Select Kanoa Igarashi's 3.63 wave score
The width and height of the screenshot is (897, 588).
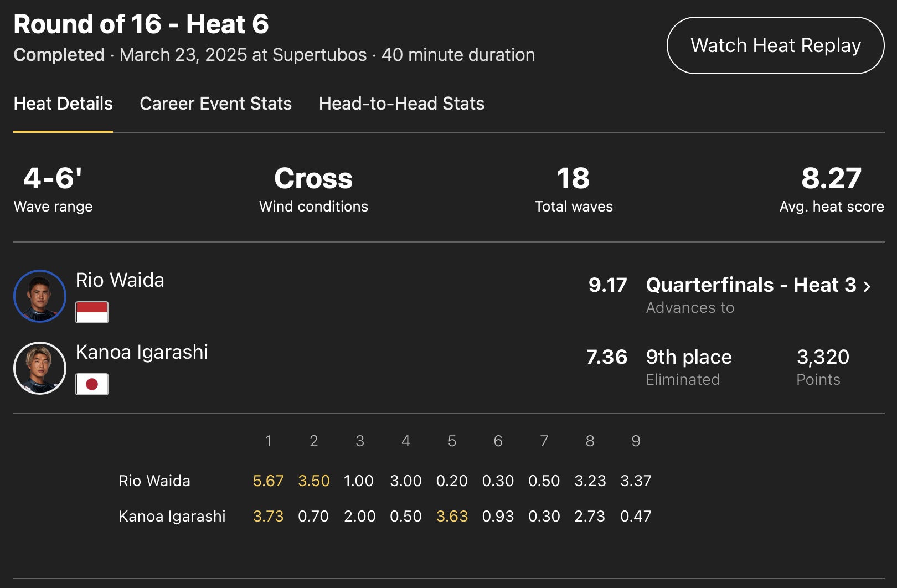tap(452, 516)
